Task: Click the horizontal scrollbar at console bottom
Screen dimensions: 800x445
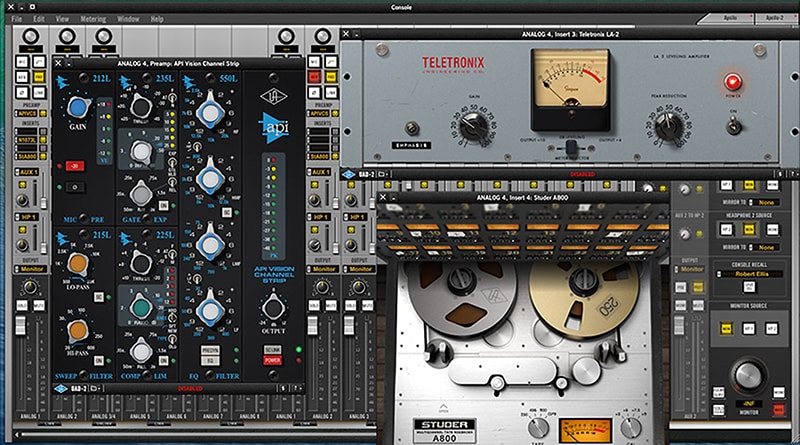Action: (x=194, y=435)
